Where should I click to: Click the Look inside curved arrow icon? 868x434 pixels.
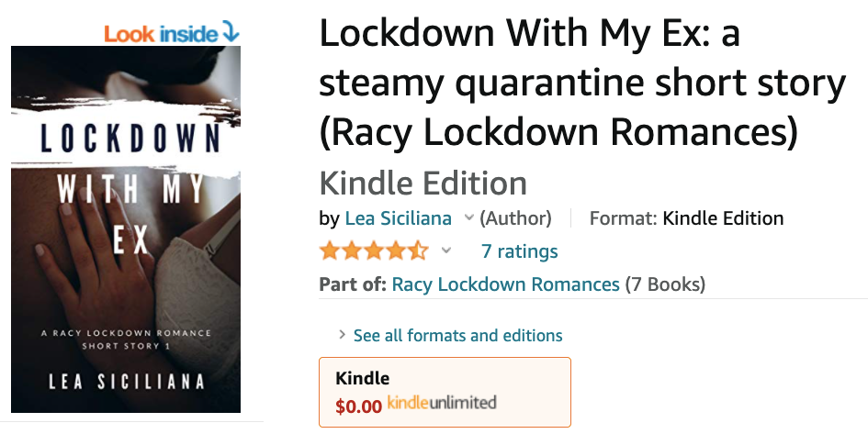tap(231, 31)
